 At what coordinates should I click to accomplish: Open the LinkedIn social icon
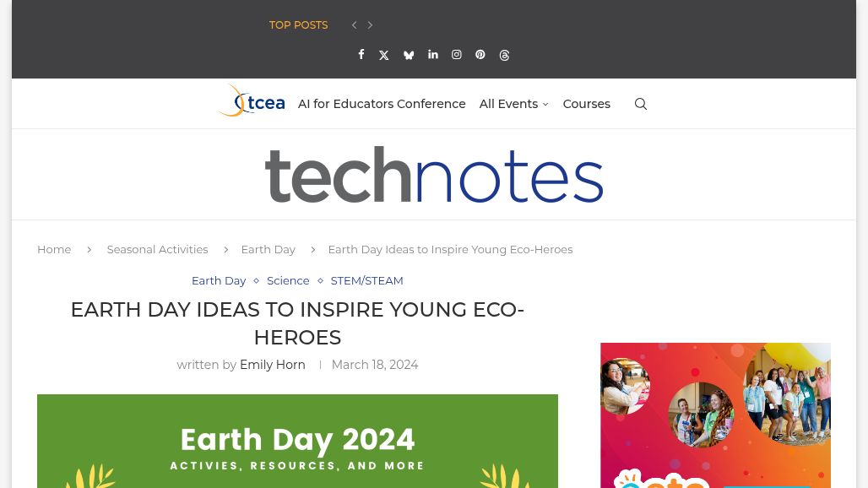tap(433, 55)
